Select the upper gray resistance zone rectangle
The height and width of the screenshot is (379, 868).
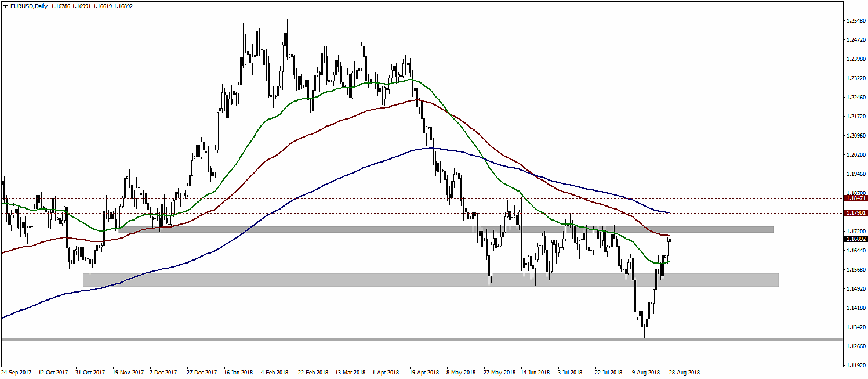pyautogui.click(x=445, y=230)
